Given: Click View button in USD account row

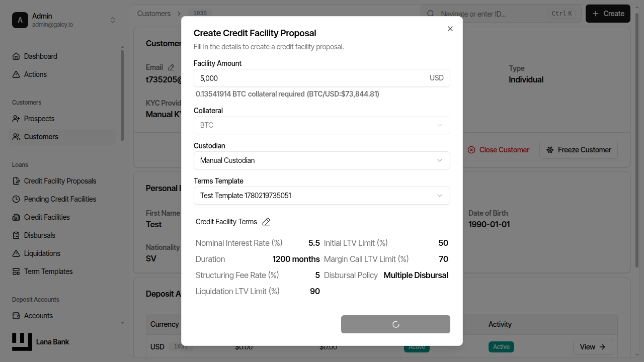Looking at the screenshot, I should tap(593, 347).
